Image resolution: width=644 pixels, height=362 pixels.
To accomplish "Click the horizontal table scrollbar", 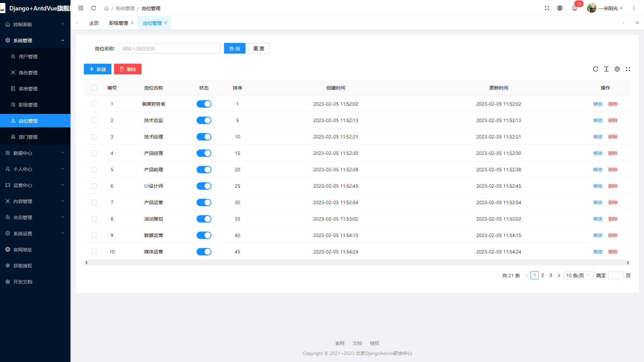I will point(357,263).
